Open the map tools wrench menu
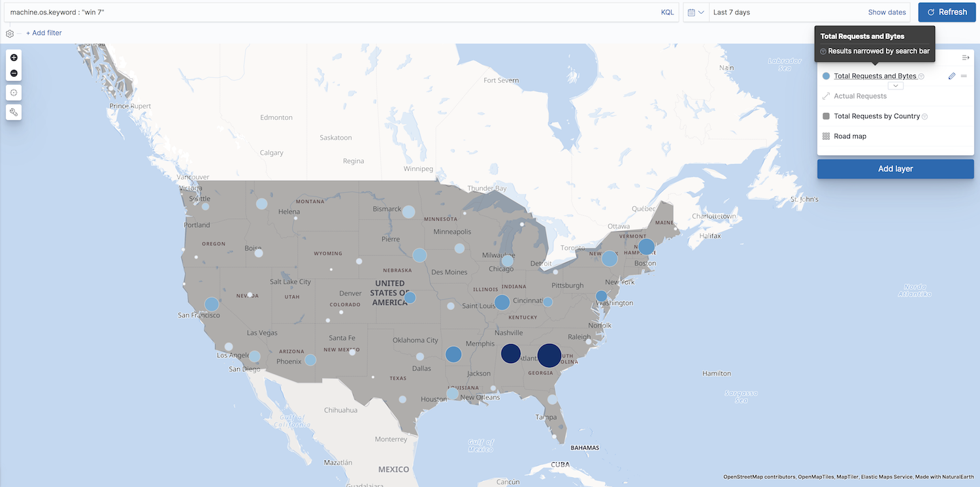This screenshot has width=980, height=487. tap(14, 112)
